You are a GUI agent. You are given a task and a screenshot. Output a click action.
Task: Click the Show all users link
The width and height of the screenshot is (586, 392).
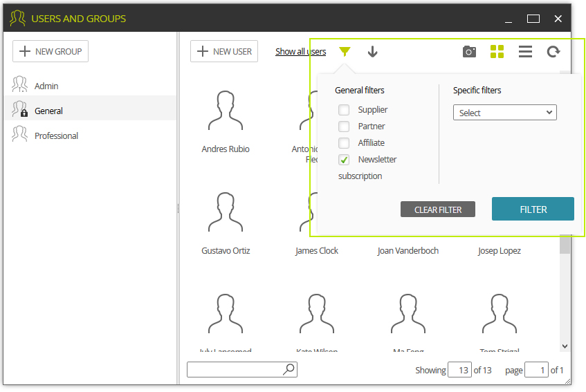[300, 52]
